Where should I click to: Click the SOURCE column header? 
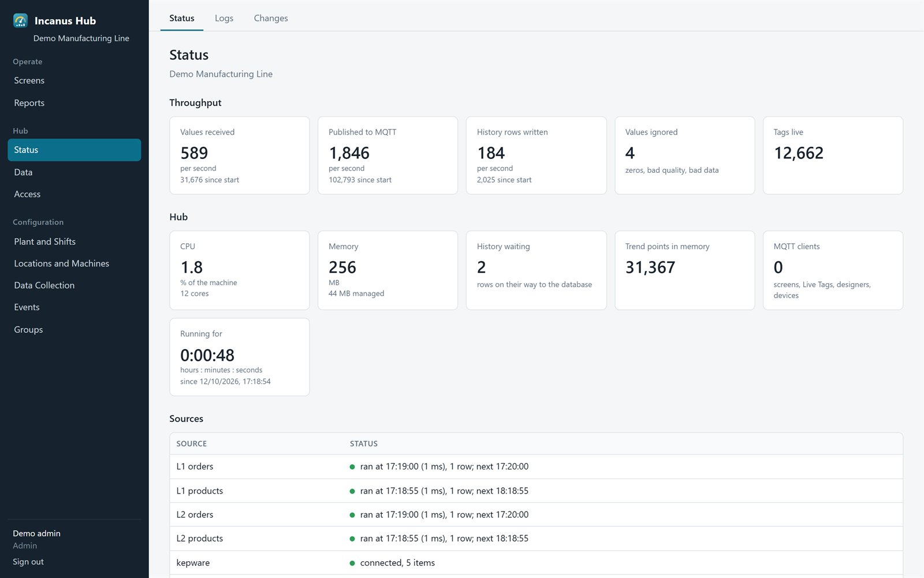pos(192,444)
